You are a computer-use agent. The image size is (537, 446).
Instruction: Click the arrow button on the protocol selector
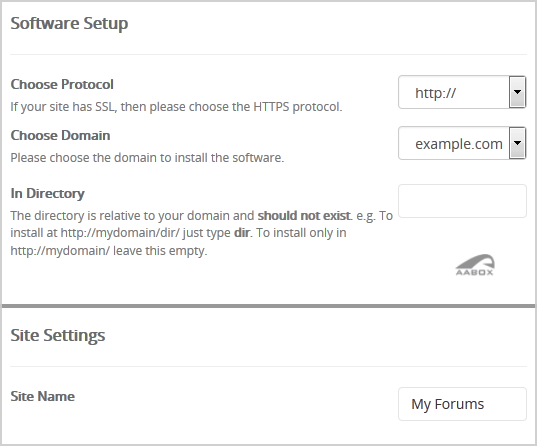tap(517, 92)
